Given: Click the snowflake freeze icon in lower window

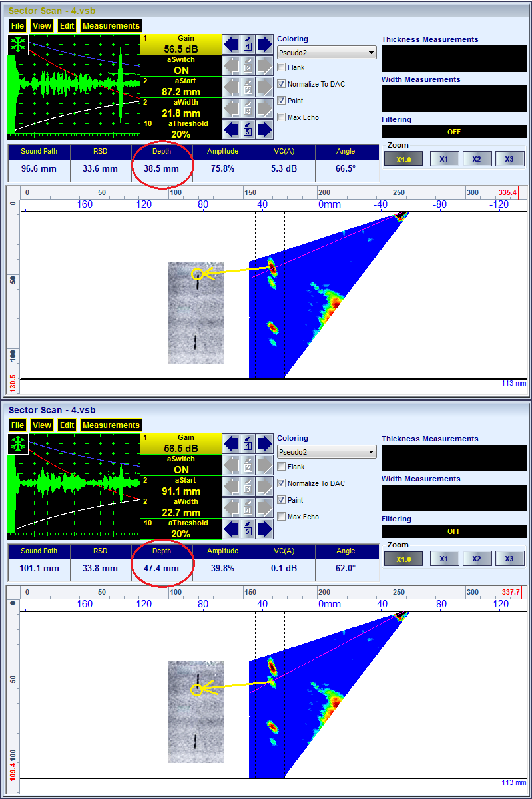Looking at the screenshot, I should tap(17, 445).
